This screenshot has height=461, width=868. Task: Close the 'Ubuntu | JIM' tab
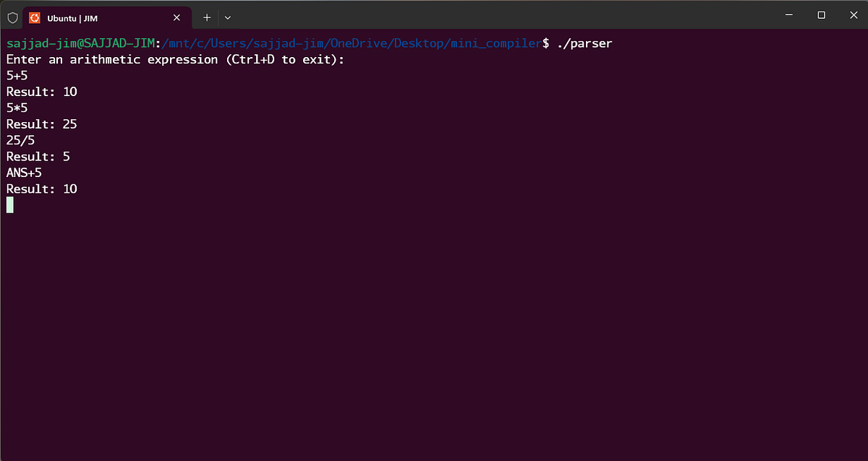[176, 17]
